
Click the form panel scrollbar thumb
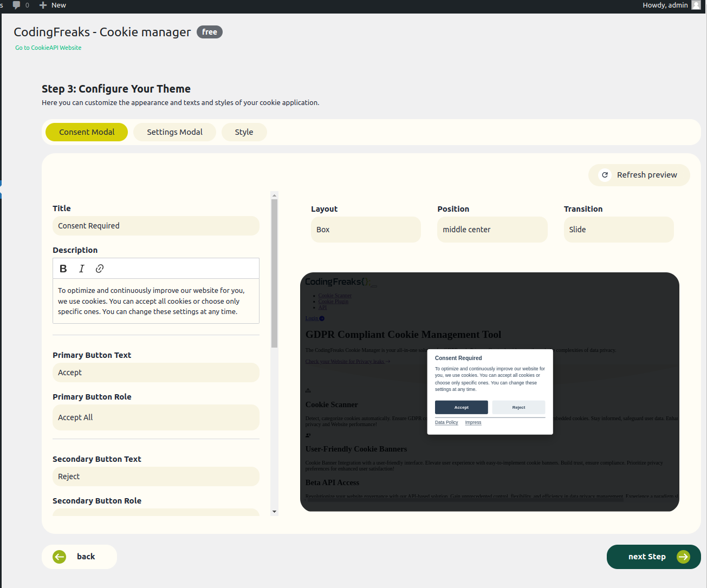[x=274, y=273]
